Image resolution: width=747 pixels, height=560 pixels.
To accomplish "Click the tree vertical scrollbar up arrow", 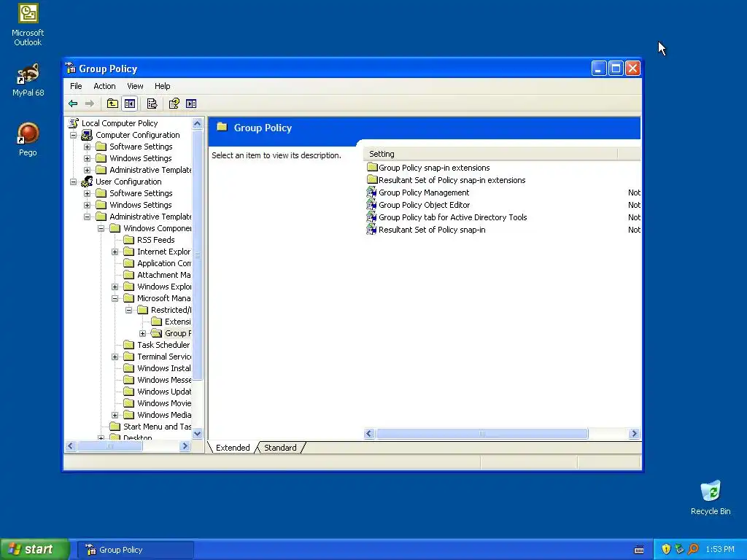I will click(x=197, y=124).
